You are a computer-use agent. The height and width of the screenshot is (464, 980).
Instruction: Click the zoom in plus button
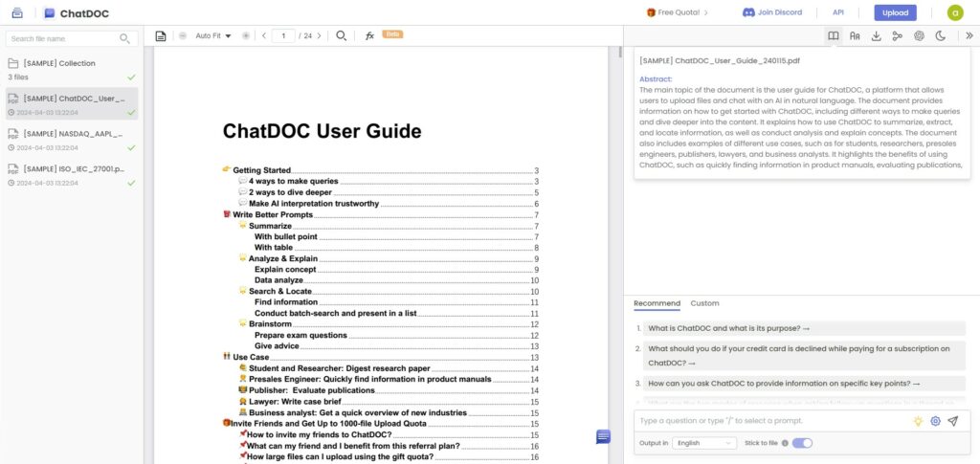(x=246, y=36)
